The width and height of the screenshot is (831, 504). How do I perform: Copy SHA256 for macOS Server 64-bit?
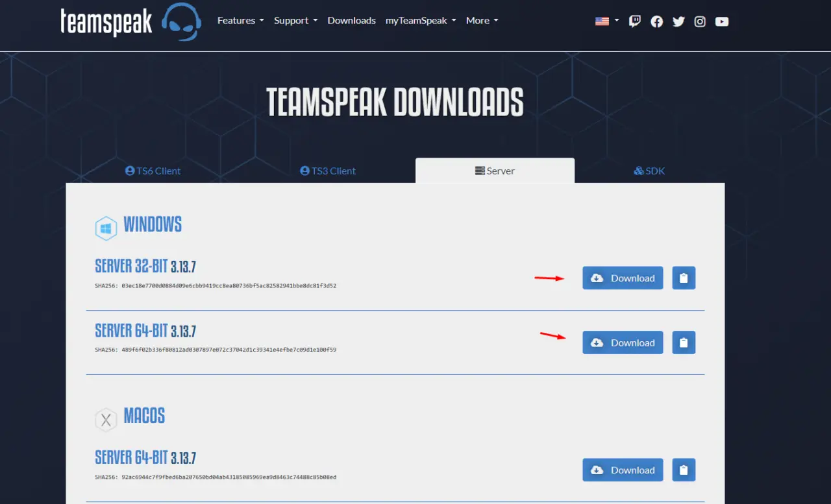click(x=684, y=470)
